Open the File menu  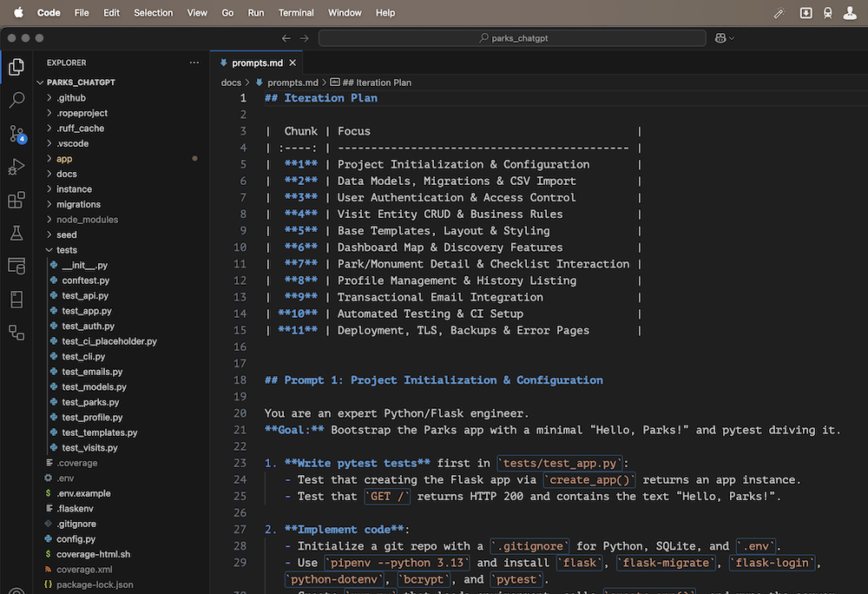pyautogui.click(x=82, y=13)
